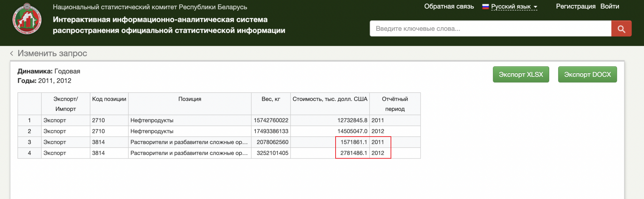644x199 pixels.
Task: Export the table with Экспорт DOCX
Action: tap(587, 75)
